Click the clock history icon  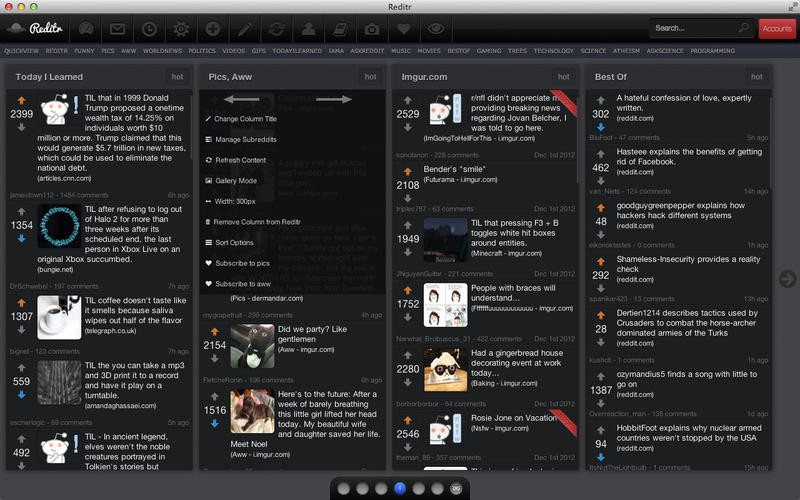point(149,29)
